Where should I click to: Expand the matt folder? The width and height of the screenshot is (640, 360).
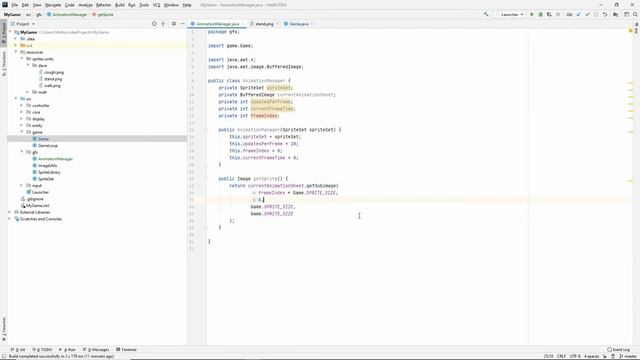click(x=28, y=92)
